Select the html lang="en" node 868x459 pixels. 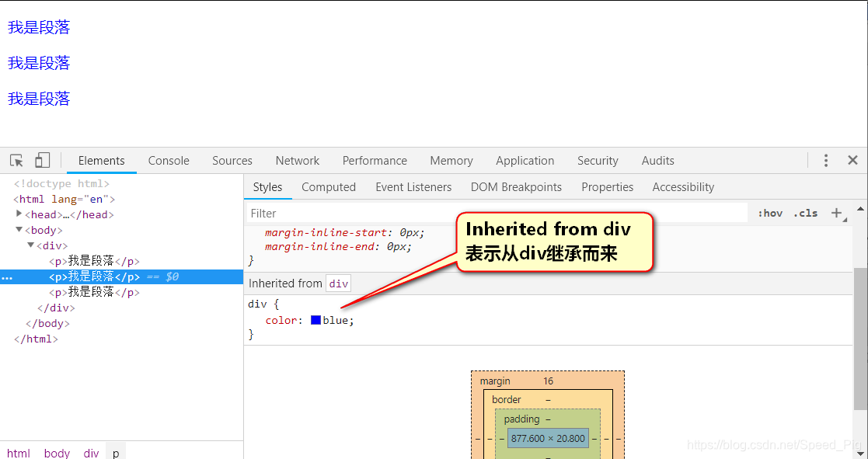(64, 199)
